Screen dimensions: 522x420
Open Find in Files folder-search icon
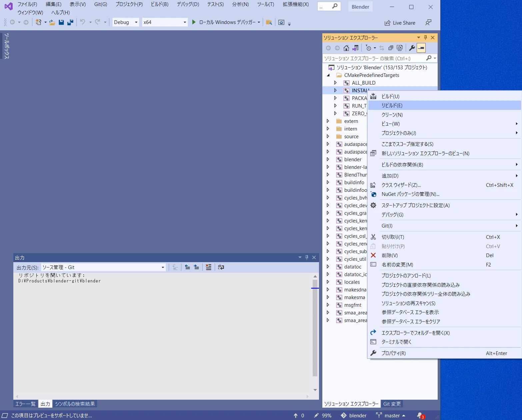(x=269, y=22)
